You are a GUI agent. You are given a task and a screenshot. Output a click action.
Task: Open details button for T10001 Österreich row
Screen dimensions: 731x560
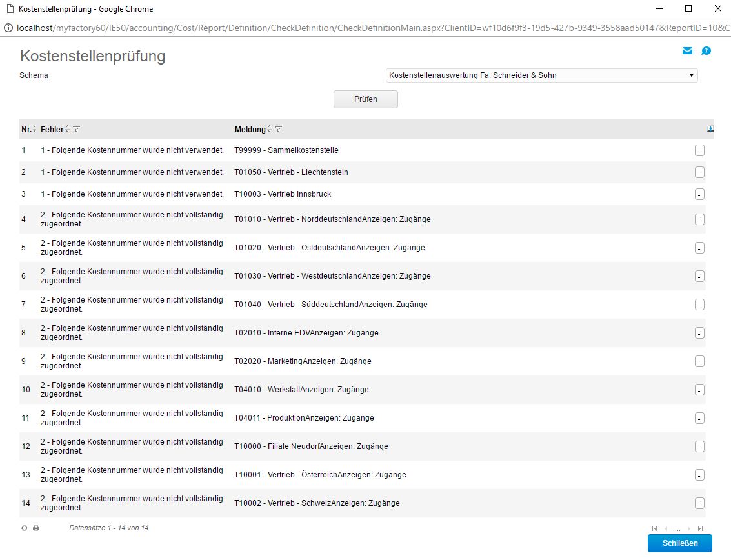(x=699, y=475)
